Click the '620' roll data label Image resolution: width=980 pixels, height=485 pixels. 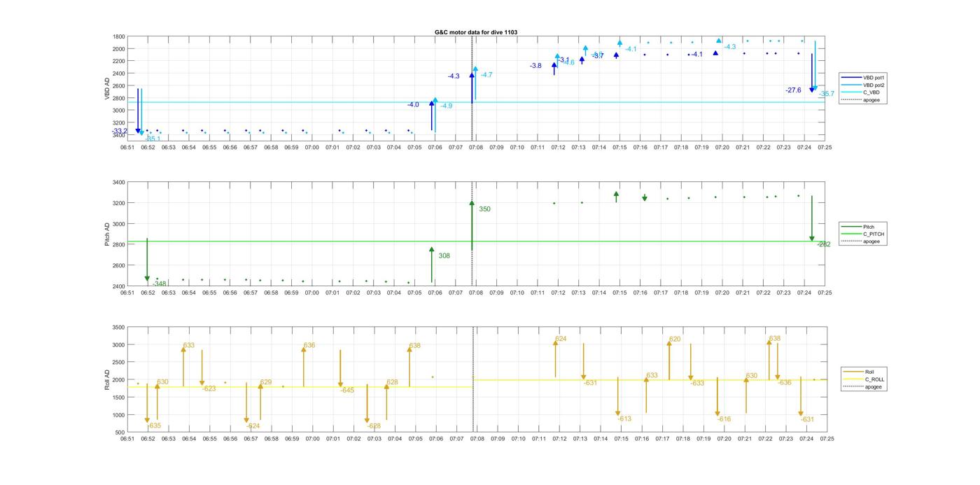click(675, 339)
